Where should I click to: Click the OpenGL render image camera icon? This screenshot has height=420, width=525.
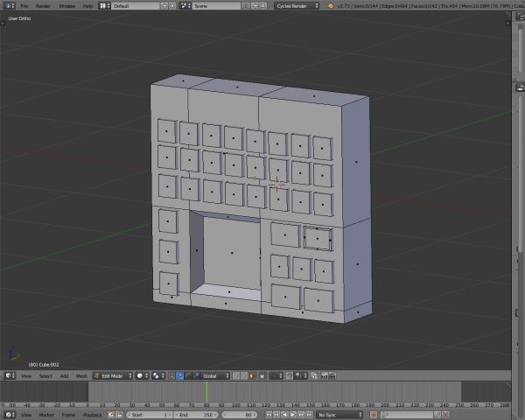coord(324,375)
